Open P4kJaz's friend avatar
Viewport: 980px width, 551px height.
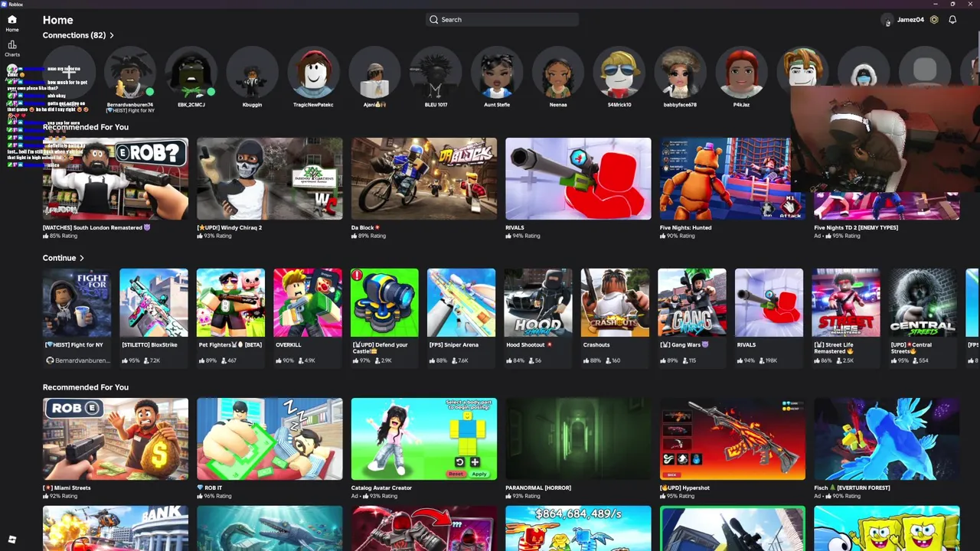coord(741,73)
